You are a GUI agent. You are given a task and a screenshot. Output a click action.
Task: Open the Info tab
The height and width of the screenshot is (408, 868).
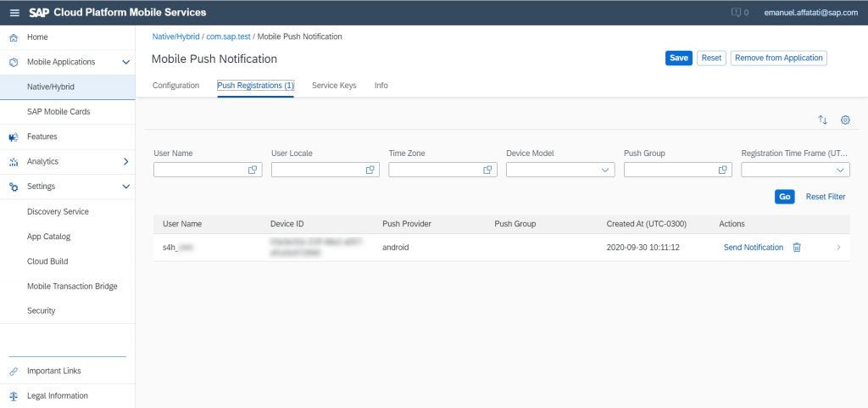pos(381,86)
